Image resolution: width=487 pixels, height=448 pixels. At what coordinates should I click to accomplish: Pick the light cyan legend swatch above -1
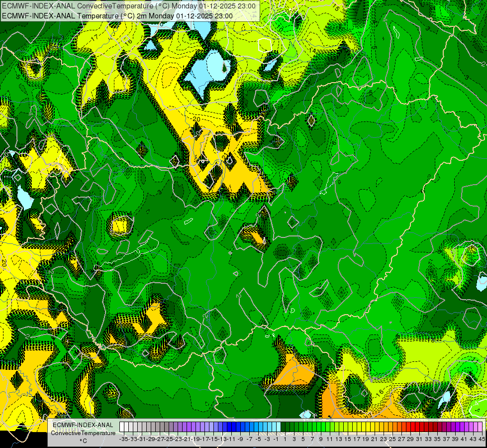coord(279,427)
